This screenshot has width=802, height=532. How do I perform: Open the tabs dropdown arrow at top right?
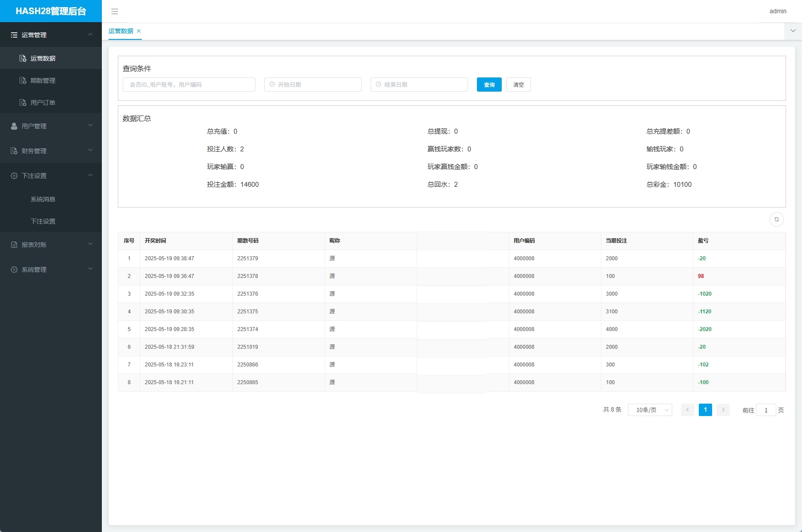(793, 31)
